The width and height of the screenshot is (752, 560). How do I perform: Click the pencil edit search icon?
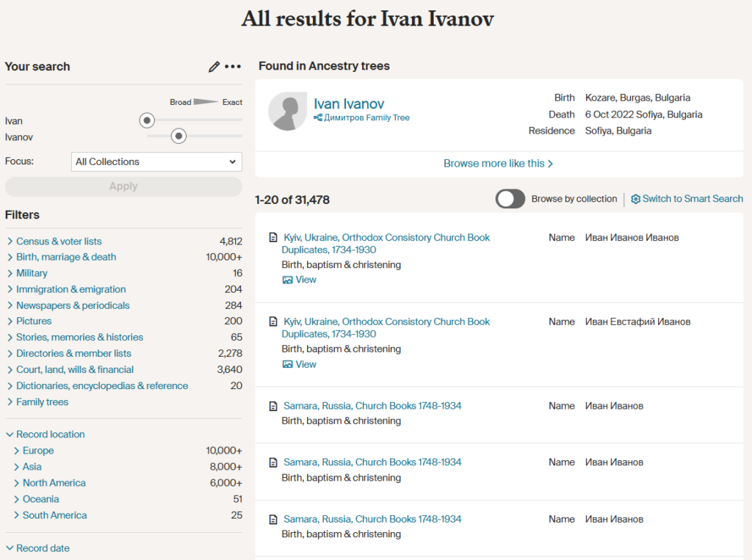pyautogui.click(x=214, y=67)
